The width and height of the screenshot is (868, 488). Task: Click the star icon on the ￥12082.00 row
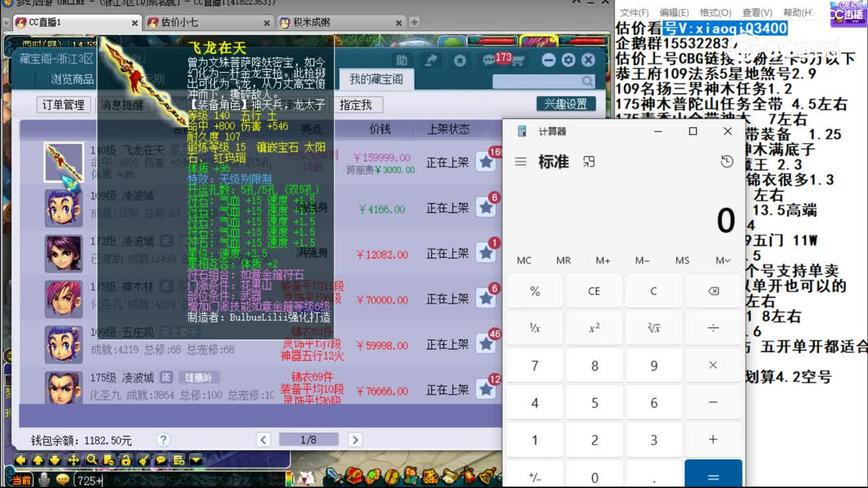486,253
